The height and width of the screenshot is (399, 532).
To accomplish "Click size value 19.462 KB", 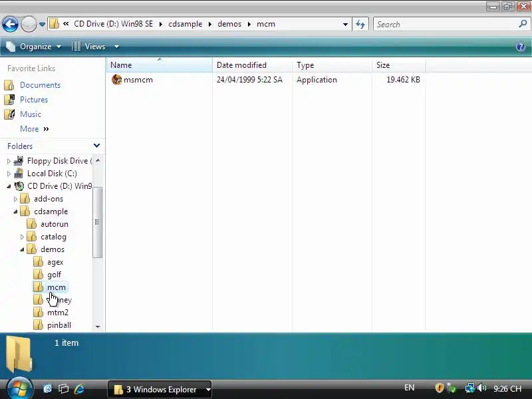I will coord(403,80).
